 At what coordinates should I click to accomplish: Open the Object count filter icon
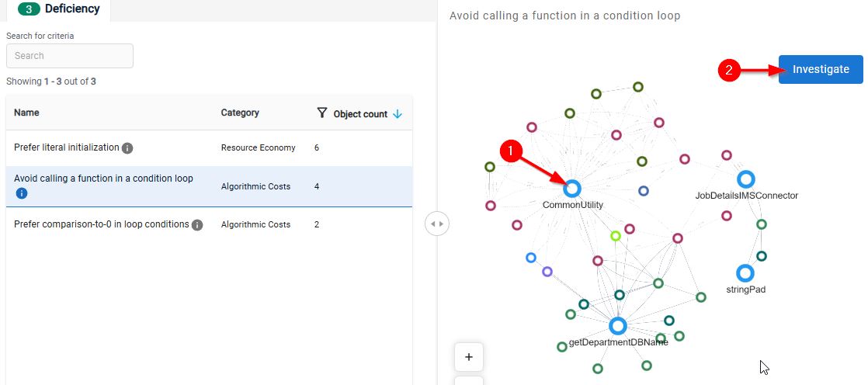click(x=322, y=113)
